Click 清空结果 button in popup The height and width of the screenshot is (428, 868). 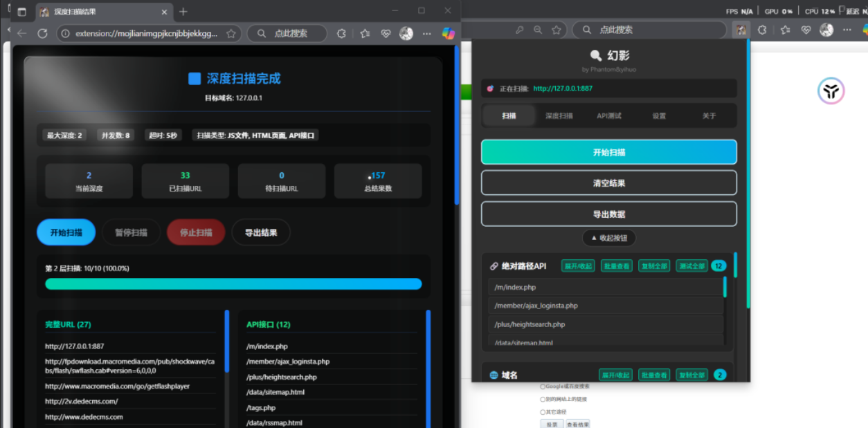pos(609,183)
